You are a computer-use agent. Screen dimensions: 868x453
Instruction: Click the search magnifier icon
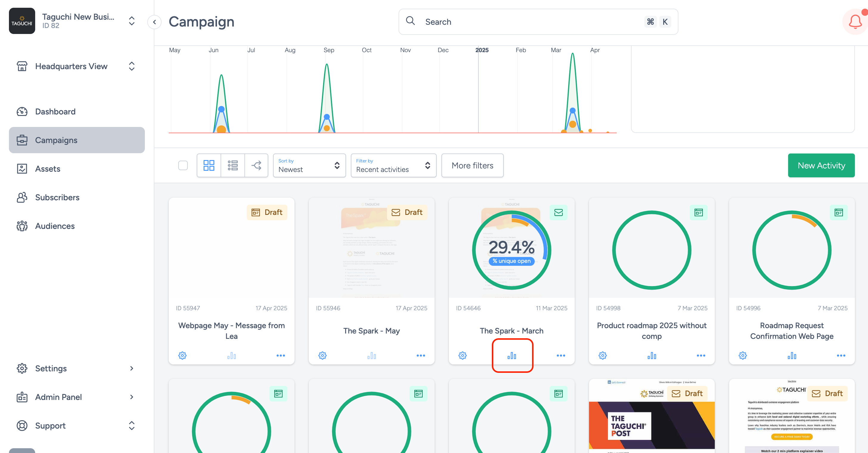point(410,21)
